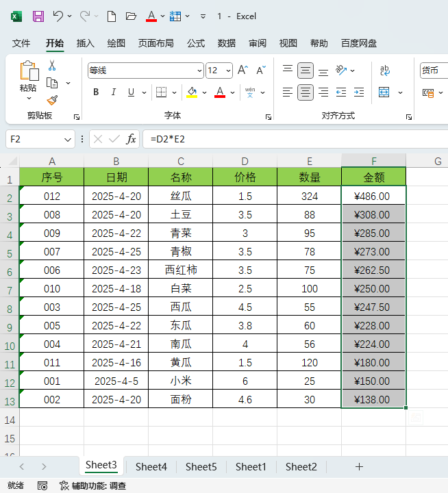448x493 pixels.
Task: Click the Insert Function fx icon
Action: tap(131, 139)
